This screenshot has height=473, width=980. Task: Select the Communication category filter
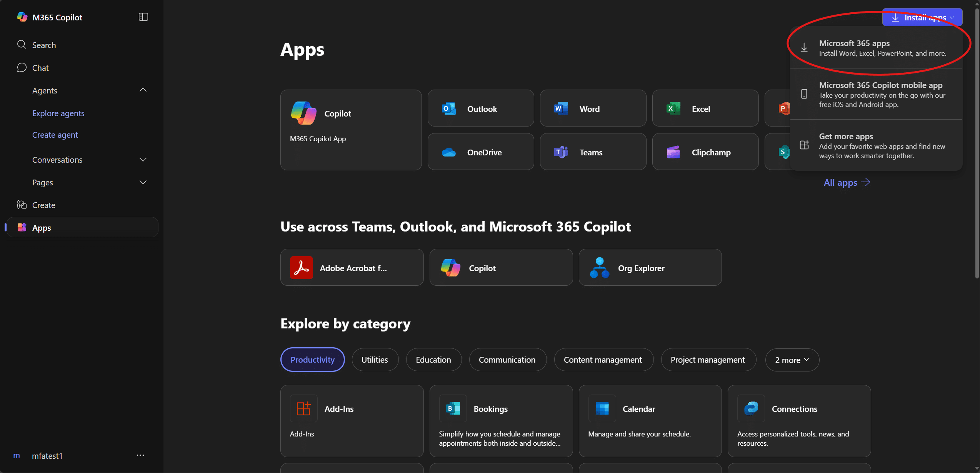coord(507,360)
